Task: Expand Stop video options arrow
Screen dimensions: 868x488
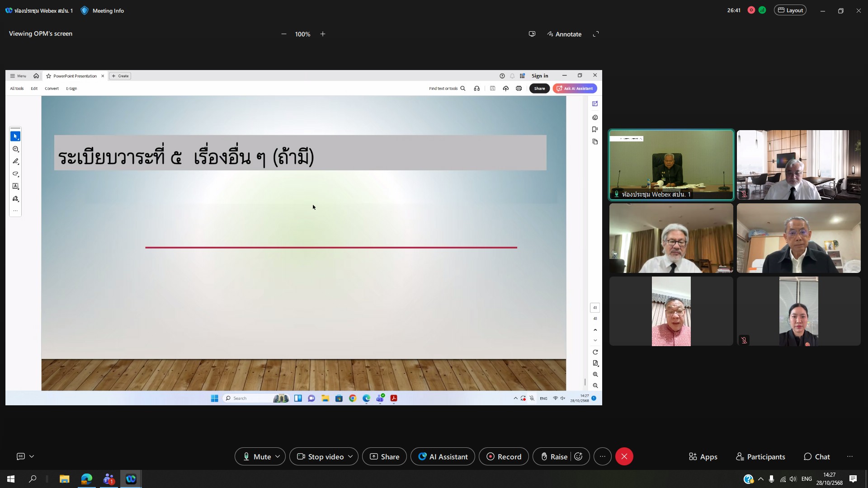Action: coord(350,456)
